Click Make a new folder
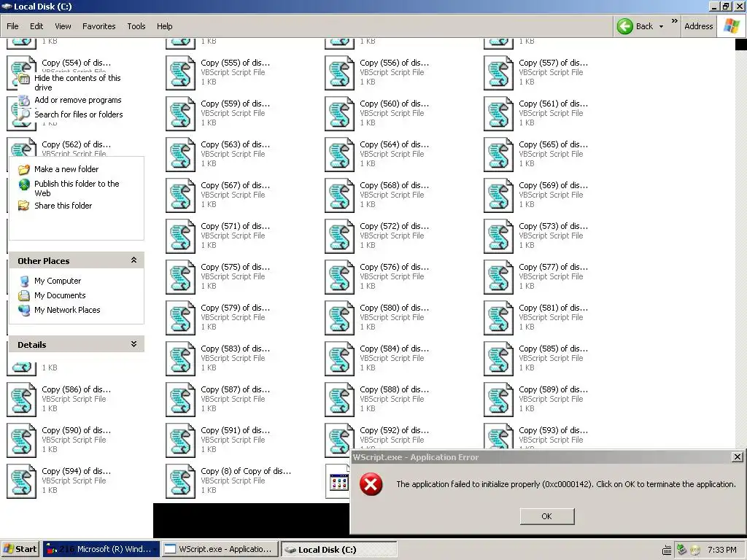The height and width of the screenshot is (560, 747). (66, 169)
